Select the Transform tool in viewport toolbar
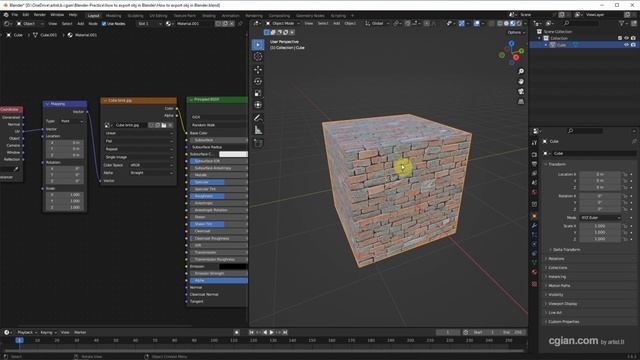 pyautogui.click(x=258, y=105)
